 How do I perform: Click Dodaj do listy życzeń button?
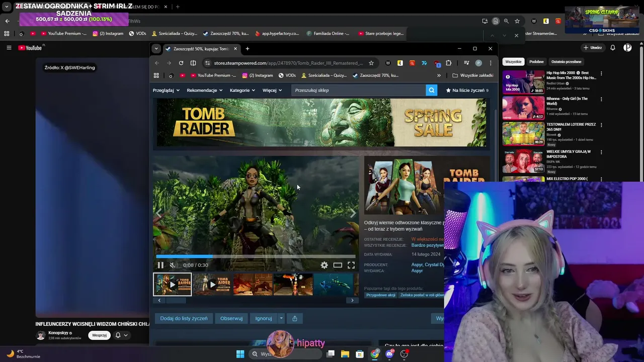click(184, 318)
